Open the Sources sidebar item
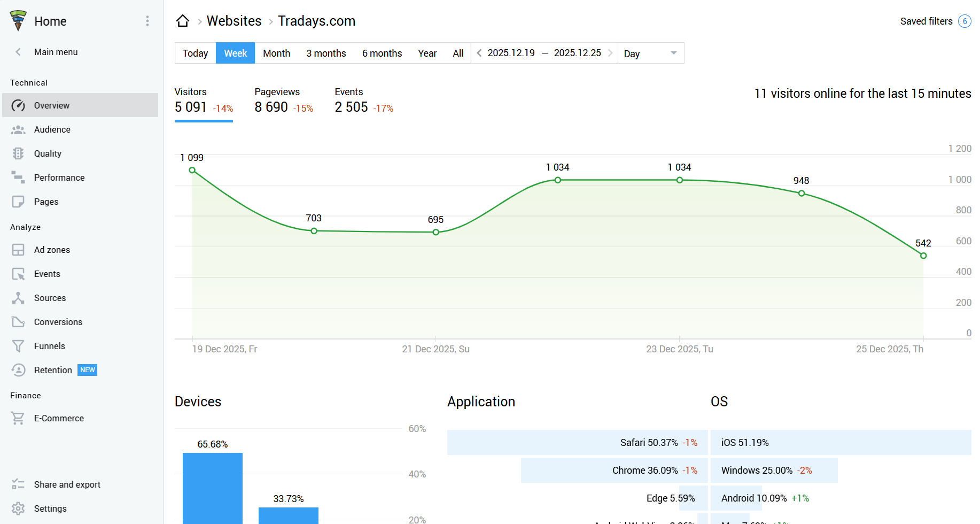Image resolution: width=980 pixels, height=524 pixels. (80, 298)
